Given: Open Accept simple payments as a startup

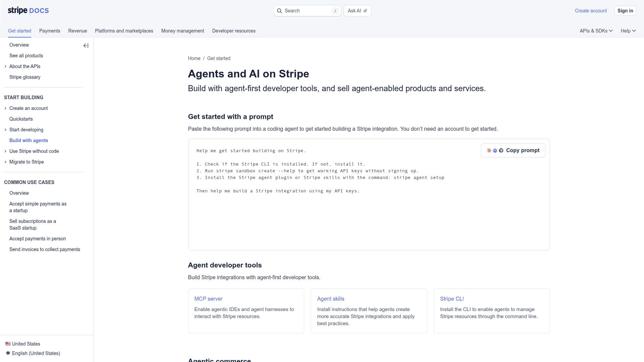Looking at the screenshot, I should point(38,207).
